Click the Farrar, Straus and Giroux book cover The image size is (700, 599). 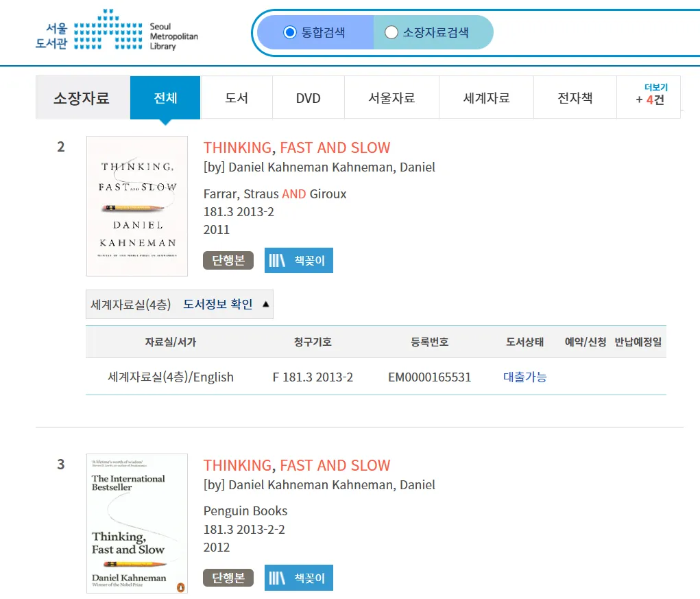click(x=137, y=206)
